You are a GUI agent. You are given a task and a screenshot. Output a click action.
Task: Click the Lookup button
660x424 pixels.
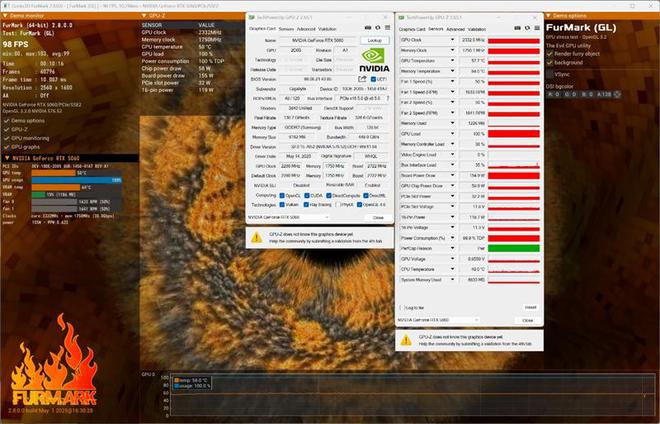click(374, 39)
